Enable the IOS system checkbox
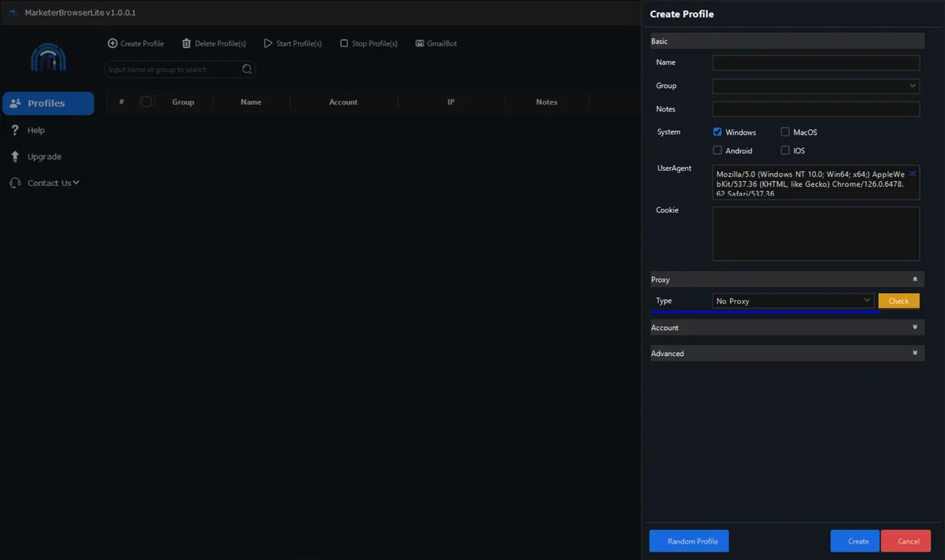This screenshot has height=560, width=945. [785, 150]
